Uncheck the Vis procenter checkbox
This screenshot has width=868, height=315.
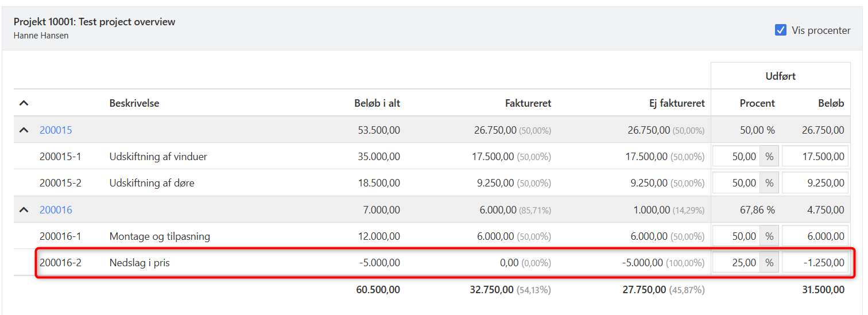(781, 30)
